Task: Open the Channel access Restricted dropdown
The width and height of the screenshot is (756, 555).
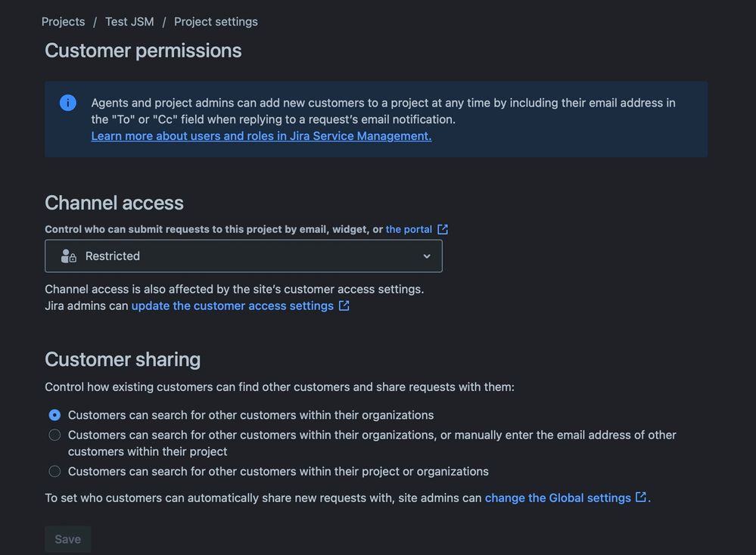Action: (x=242, y=256)
